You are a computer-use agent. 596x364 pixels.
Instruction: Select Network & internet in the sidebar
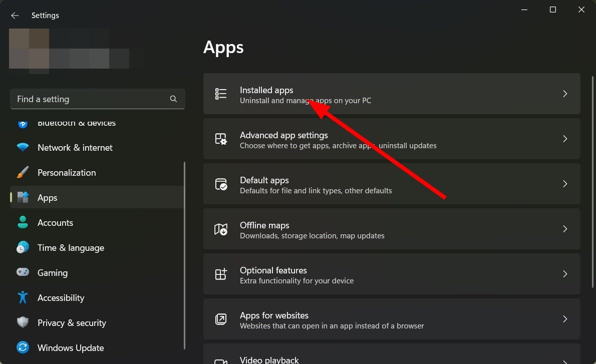[75, 147]
